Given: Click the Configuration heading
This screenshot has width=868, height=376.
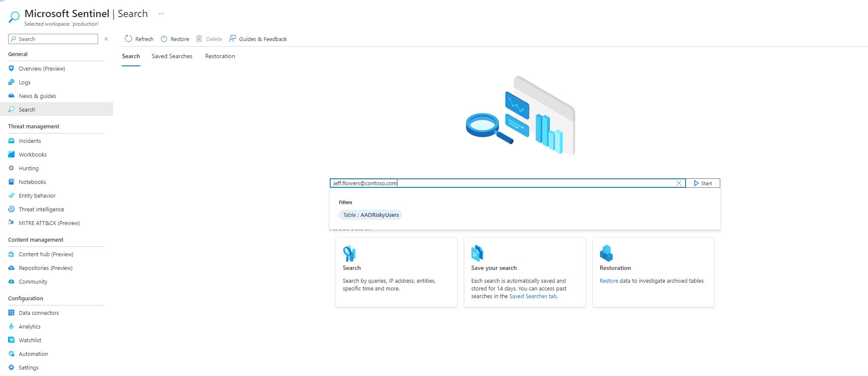Looking at the screenshot, I should [26, 299].
